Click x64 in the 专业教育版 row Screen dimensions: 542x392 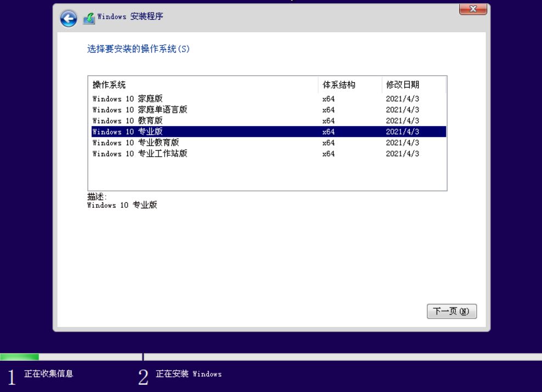pos(329,143)
